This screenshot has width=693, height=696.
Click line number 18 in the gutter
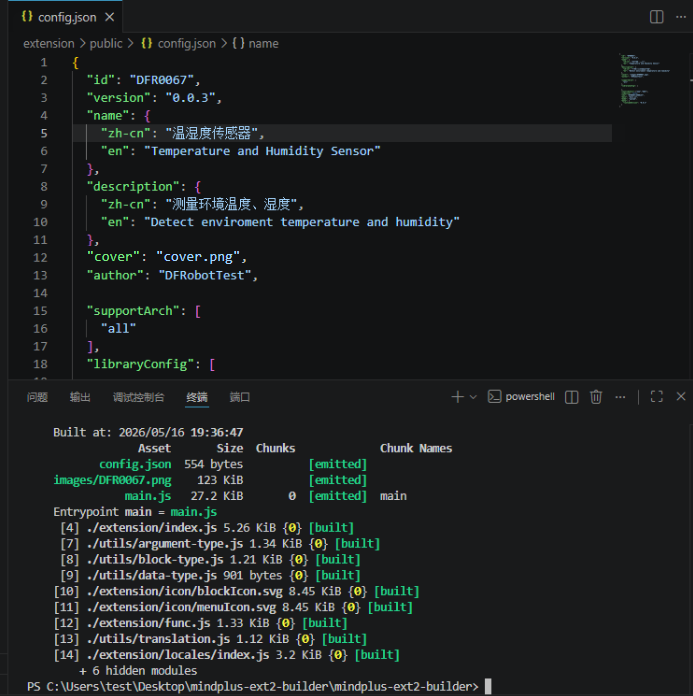click(x=40, y=364)
